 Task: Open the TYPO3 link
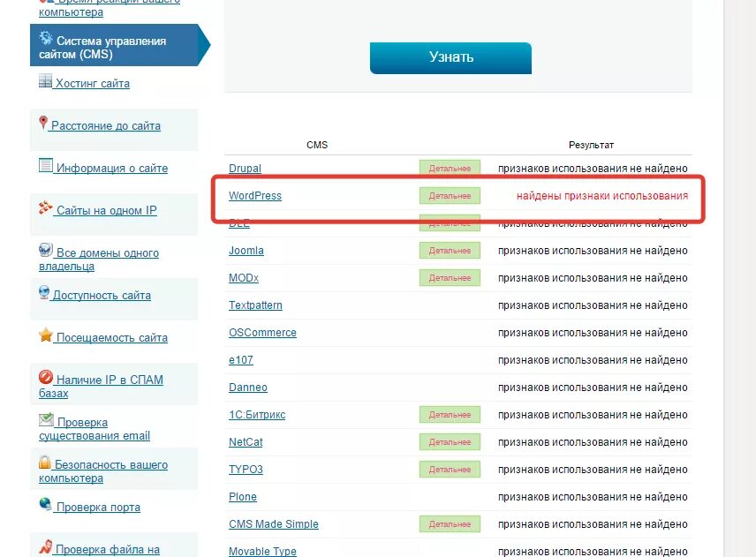coord(246,470)
